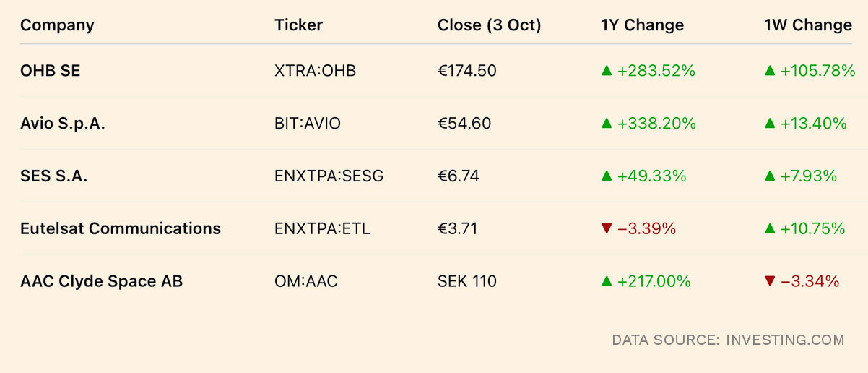Viewport: 868px width, 373px height.
Task: Click the Close (3 Oct) column header
Action: click(489, 25)
